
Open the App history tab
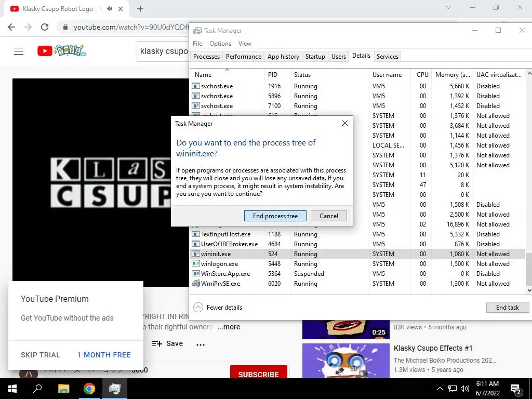(283, 56)
